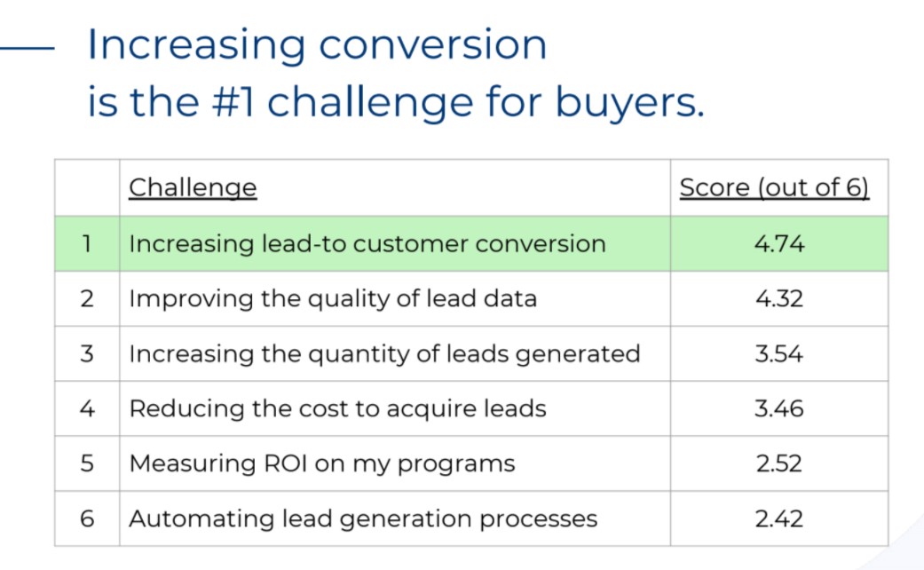
Task: Select the 3.46 score value
Action: (779, 408)
